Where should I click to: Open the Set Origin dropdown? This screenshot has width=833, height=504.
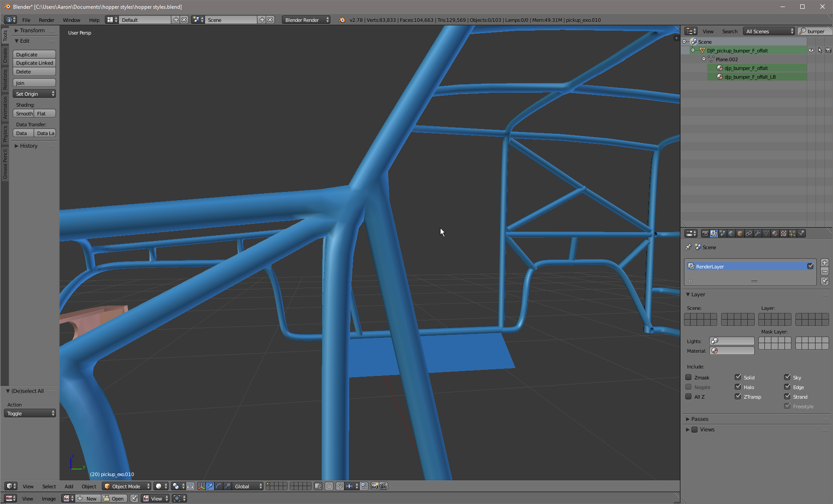click(x=34, y=94)
